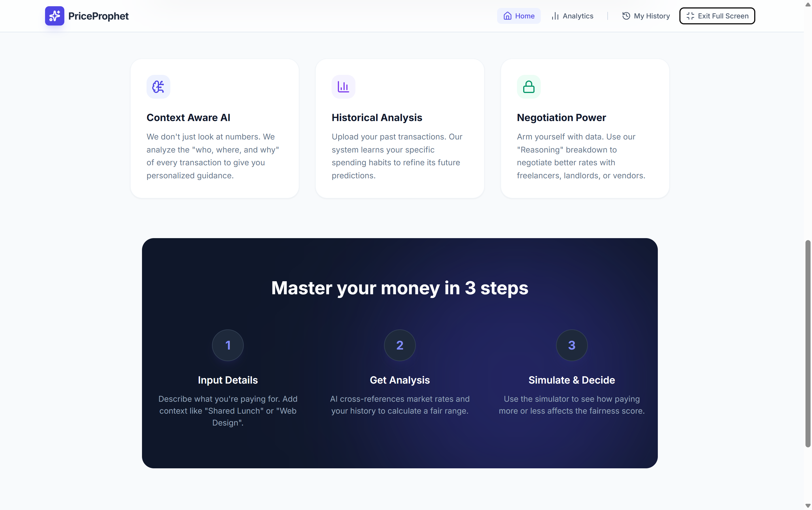
Task: Click the brain icon on Context Aware AI card
Action: tap(158, 87)
